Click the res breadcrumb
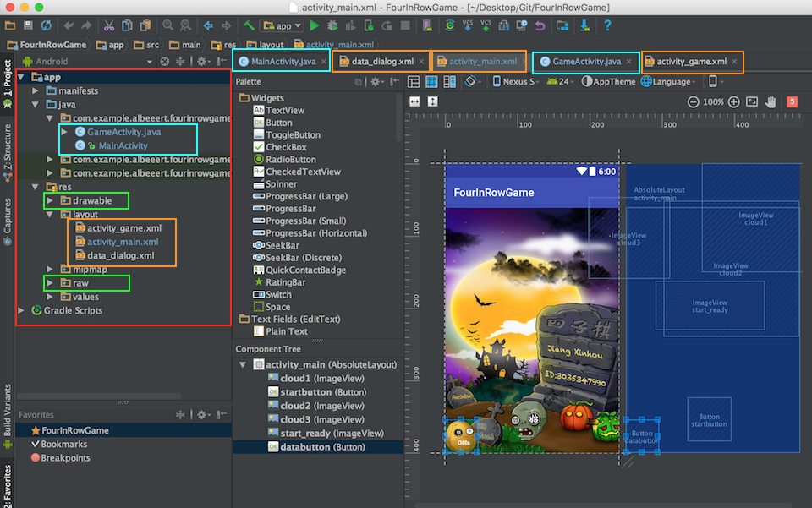The image size is (812, 508). point(223,45)
